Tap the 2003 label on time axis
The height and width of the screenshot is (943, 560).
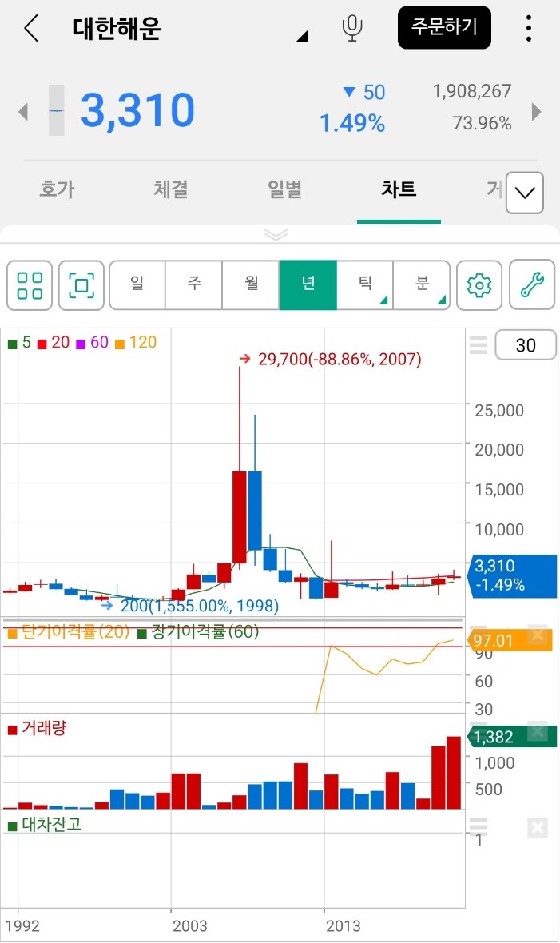click(x=190, y=925)
